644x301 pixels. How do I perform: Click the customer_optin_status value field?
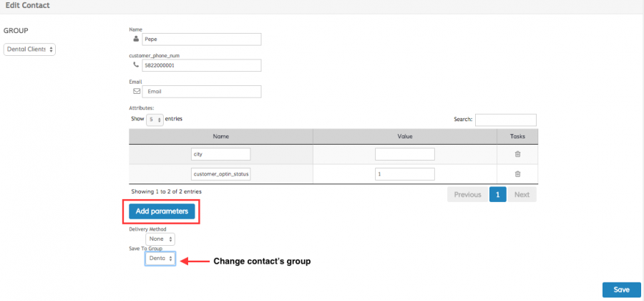pos(404,173)
